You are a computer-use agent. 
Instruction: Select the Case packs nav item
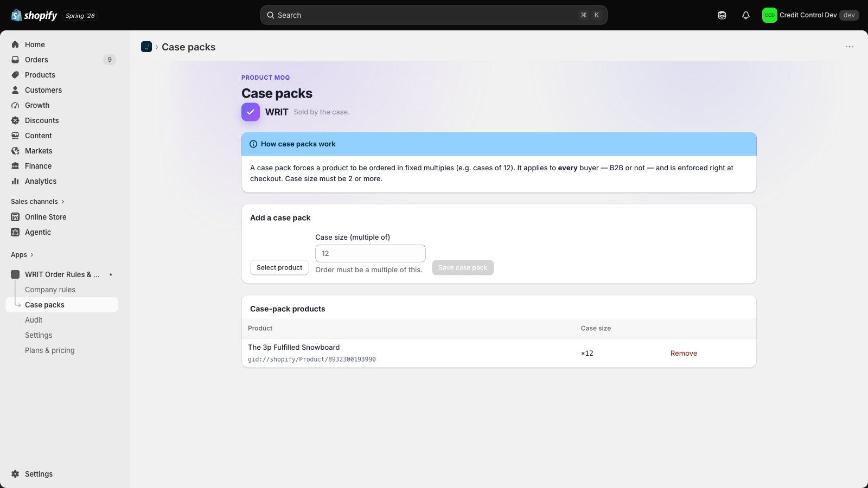click(62, 305)
